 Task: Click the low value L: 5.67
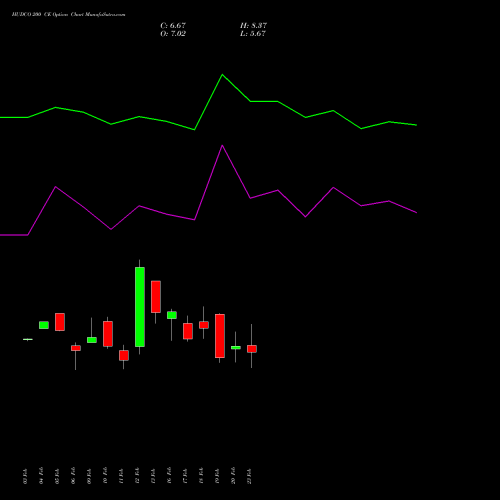(253, 33)
